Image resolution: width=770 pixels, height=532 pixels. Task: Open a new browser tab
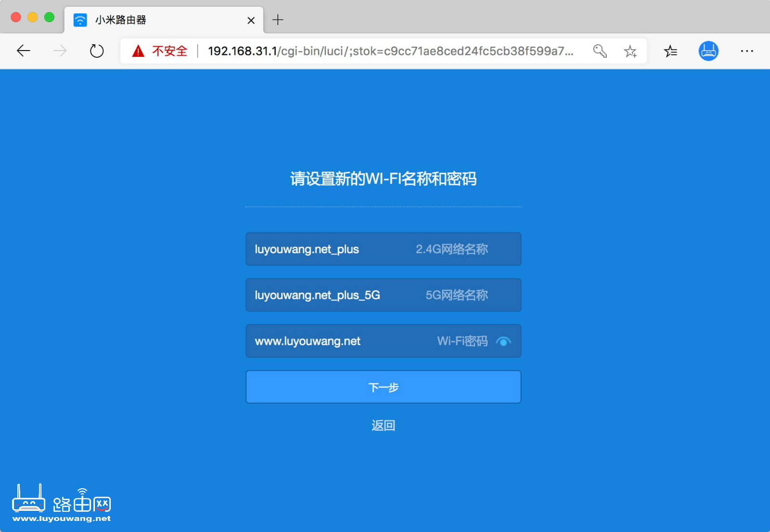pos(278,20)
